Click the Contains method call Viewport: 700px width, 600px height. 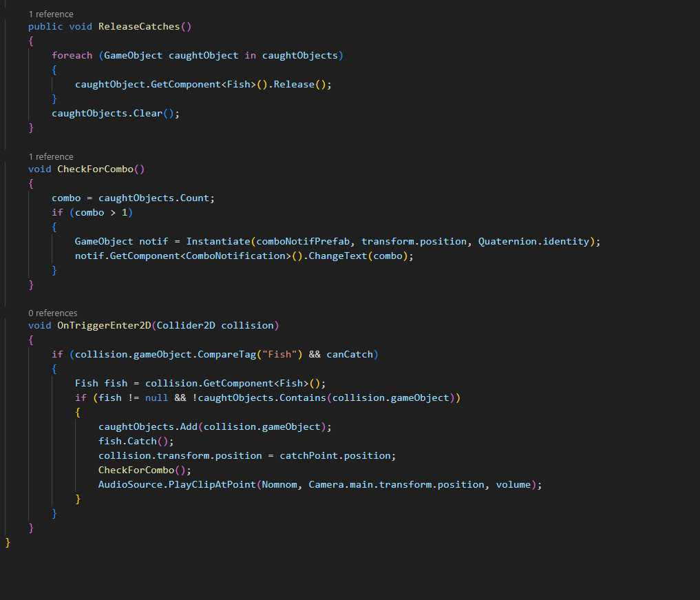[x=303, y=398]
